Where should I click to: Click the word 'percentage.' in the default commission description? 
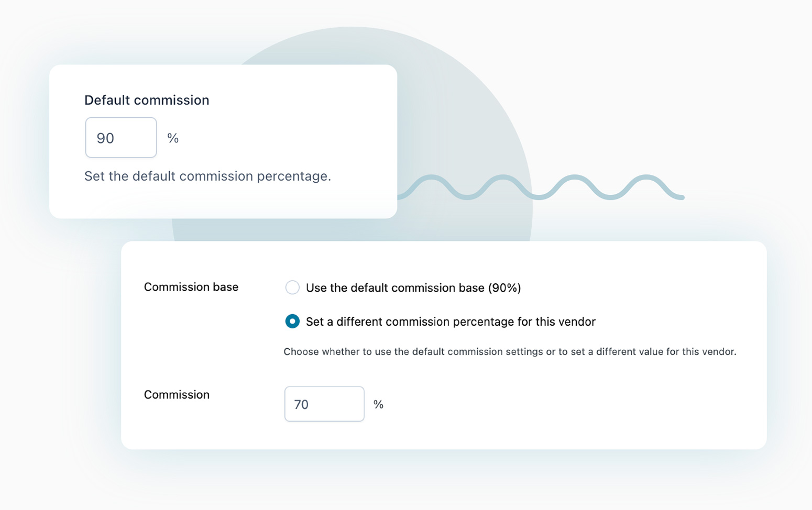point(294,176)
